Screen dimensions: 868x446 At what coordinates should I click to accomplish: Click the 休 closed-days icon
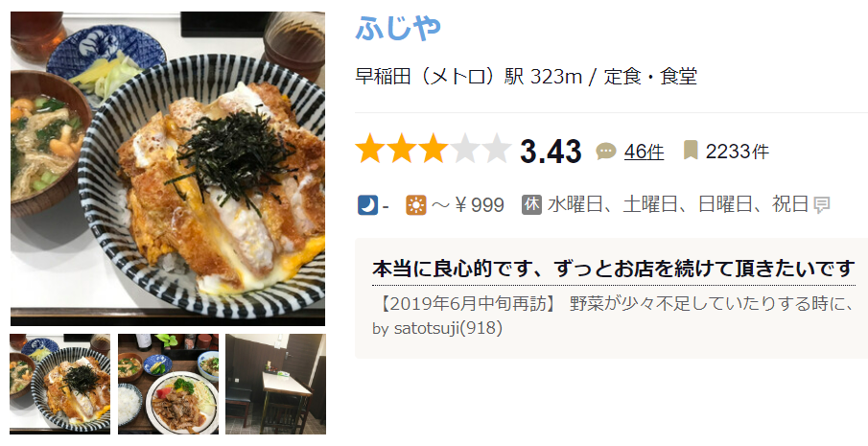click(x=531, y=204)
